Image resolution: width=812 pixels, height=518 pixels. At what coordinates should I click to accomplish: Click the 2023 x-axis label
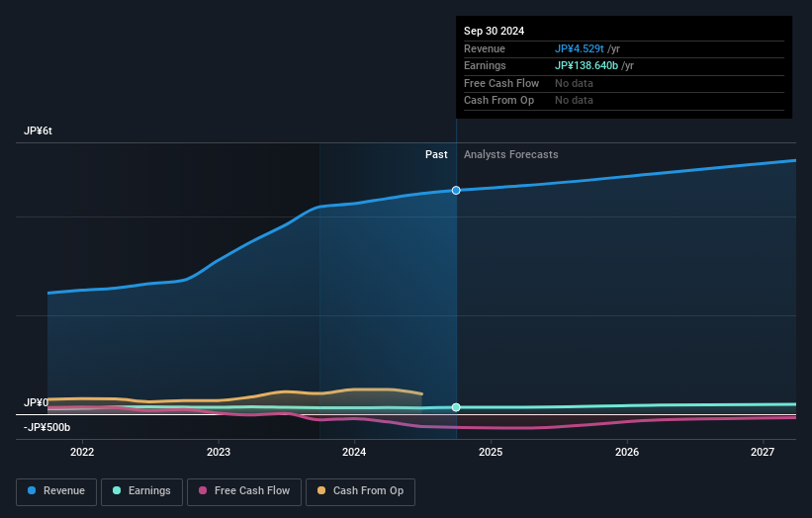click(x=219, y=453)
